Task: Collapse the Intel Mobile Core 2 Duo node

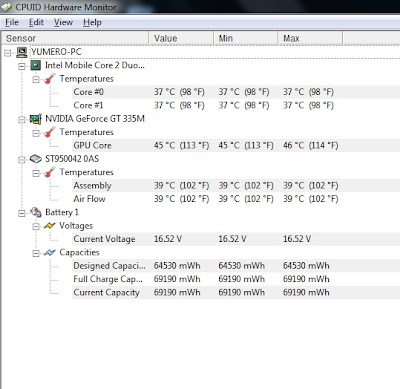Action: tap(22, 66)
